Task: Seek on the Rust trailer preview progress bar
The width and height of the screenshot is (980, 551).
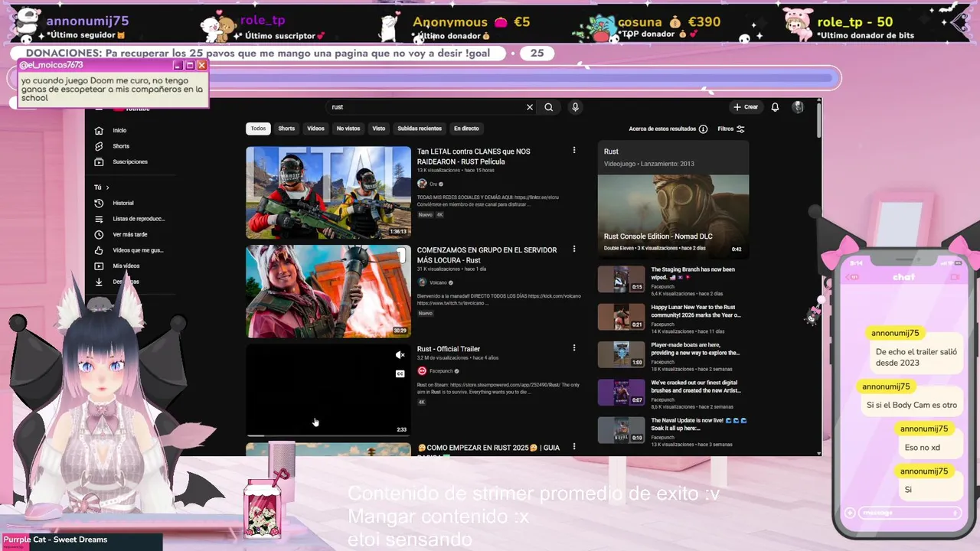Action: (328, 435)
